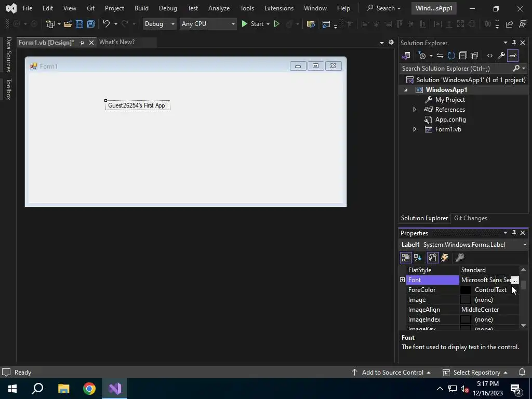Collapse the WindowsApp1 project node
The width and height of the screenshot is (532, 399).
tap(406, 90)
